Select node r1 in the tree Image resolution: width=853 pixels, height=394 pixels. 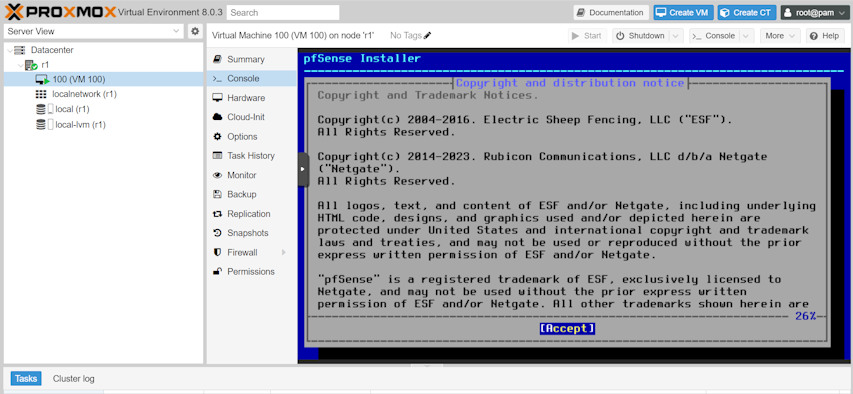(45, 64)
